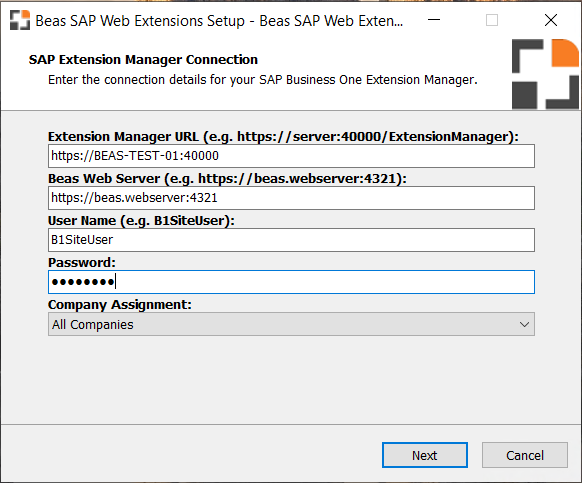Click the Extension Manager URL input field
Image resolution: width=582 pixels, height=483 pixels.
[291, 156]
